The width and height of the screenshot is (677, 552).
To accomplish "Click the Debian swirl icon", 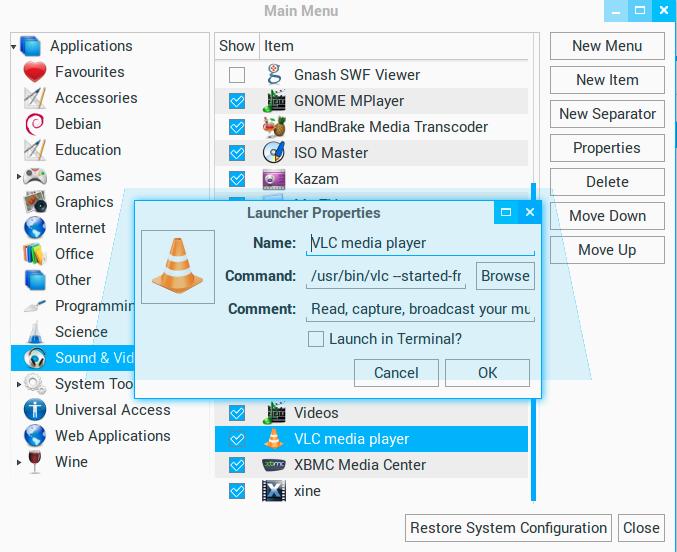I will point(35,124).
